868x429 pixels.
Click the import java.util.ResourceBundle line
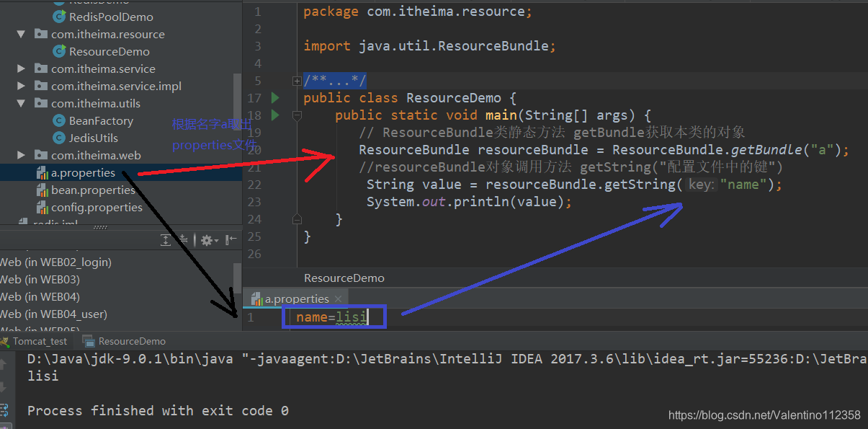tap(430, 46)
